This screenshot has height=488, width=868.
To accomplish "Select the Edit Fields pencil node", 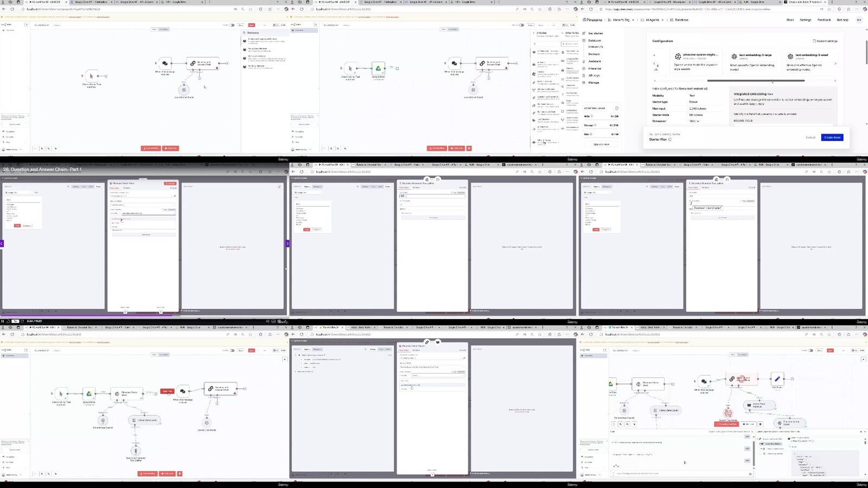I will pyautogui.click(x=777, y=379).
